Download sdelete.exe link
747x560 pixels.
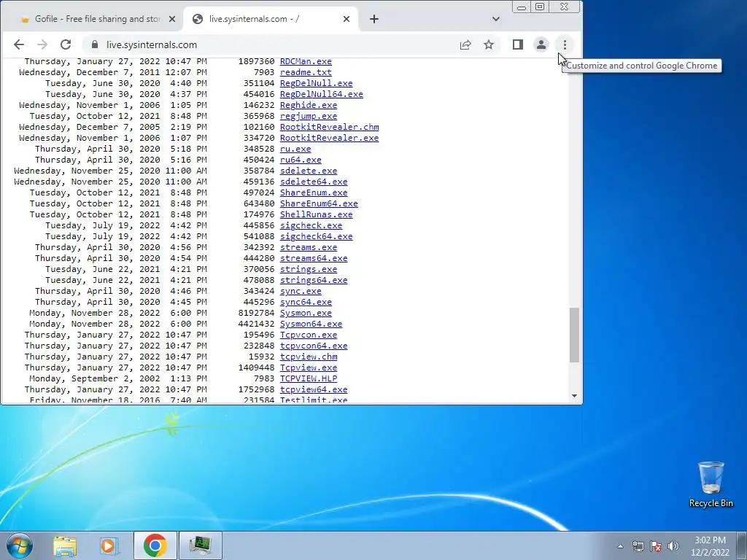pos(309,171)
